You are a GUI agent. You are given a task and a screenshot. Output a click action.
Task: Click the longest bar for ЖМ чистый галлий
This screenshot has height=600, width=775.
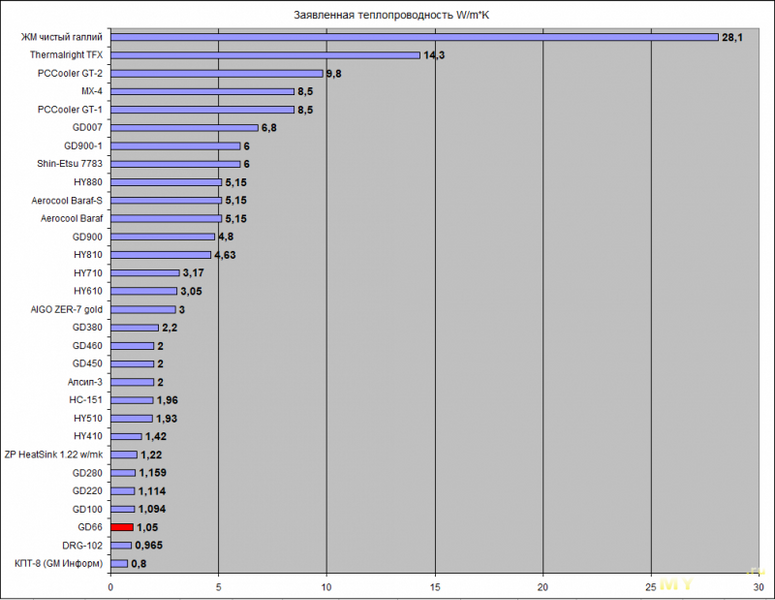pos(414,37)
